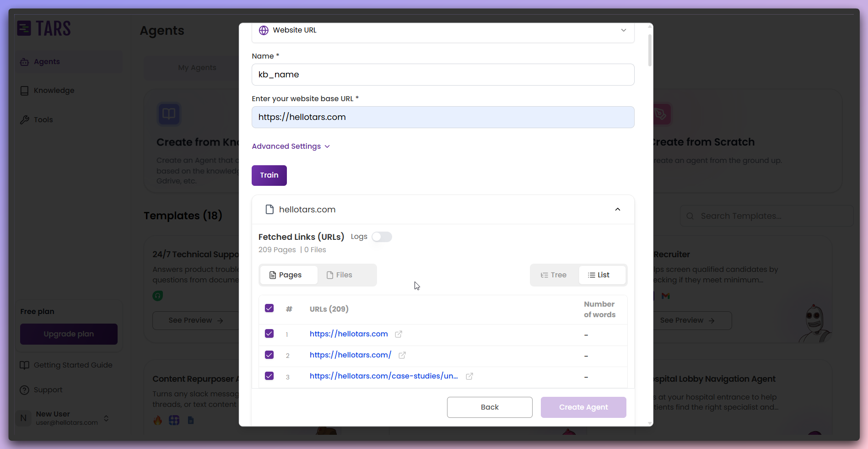
Task: Click the # column header
Action: (289, 309)
